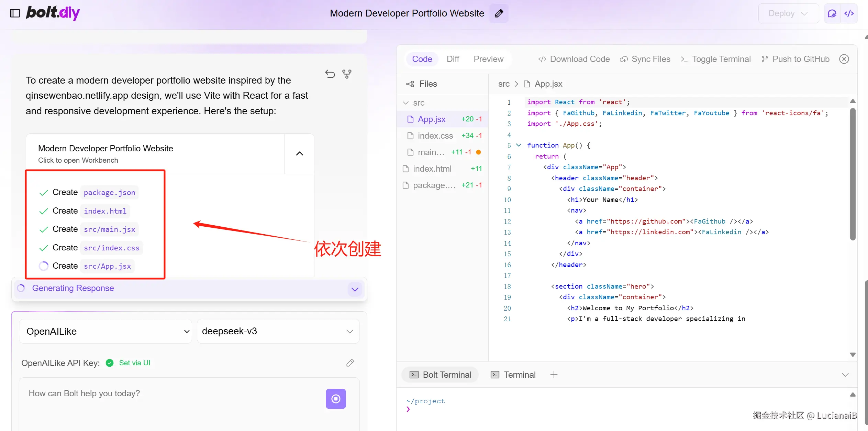Edit the OpenAILike API key pencil

coord(350,363)
